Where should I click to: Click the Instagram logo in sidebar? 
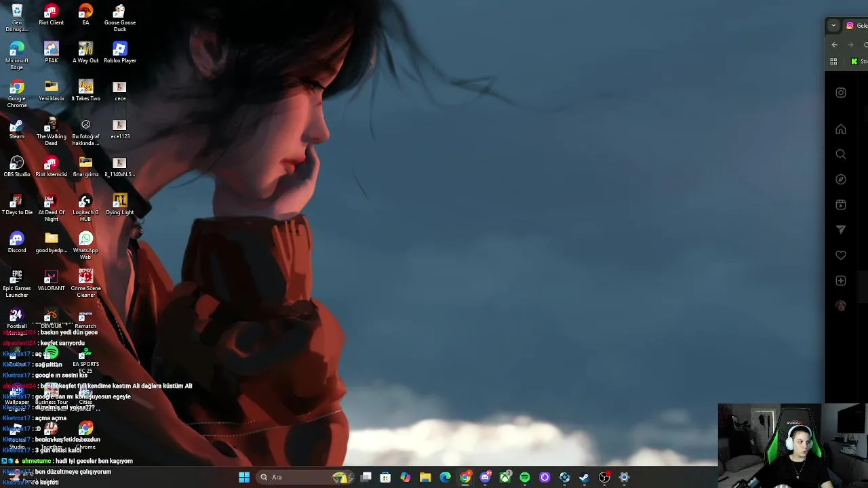[x=841, y=93]
